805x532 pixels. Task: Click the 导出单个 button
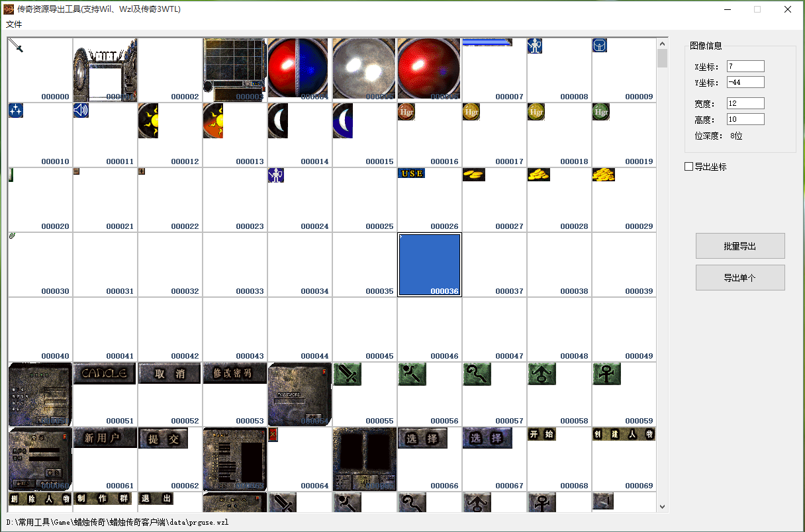(740, 278)
